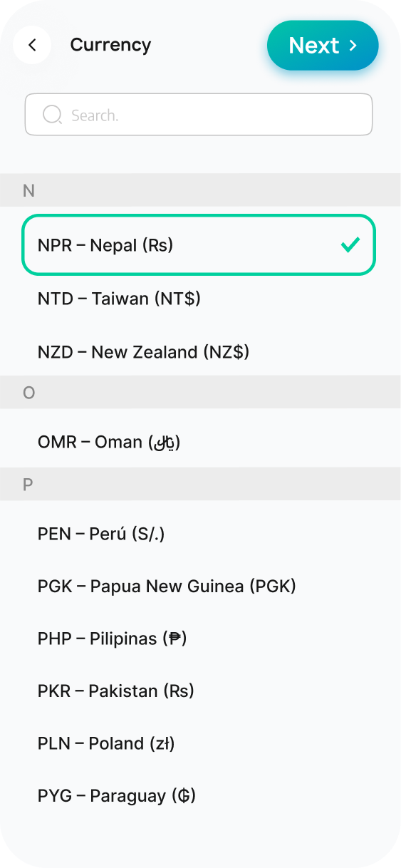Choose NTD – Taiwan (NT$)
This screenshot has height=868, width=401.
[199, 299]
